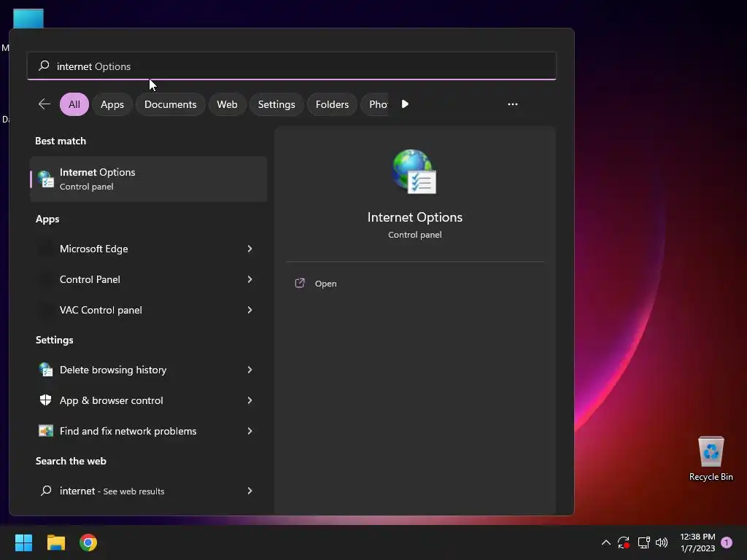Click the Best match heading text
This screenshot has height=560, width=747.
click(61, 141)
